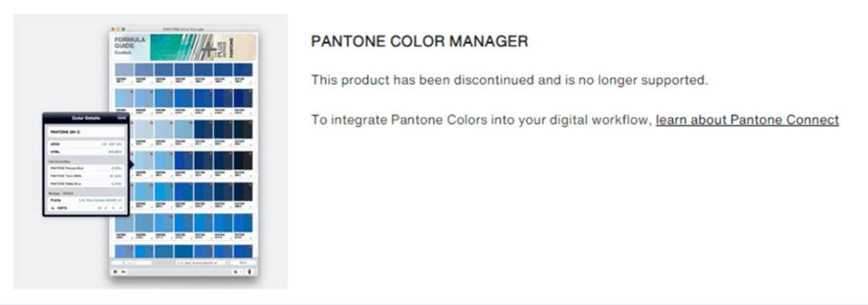Viewport: 868px width, 305px height.
Task: Click the grid view icon at bottom left
Action: [115, 272]
